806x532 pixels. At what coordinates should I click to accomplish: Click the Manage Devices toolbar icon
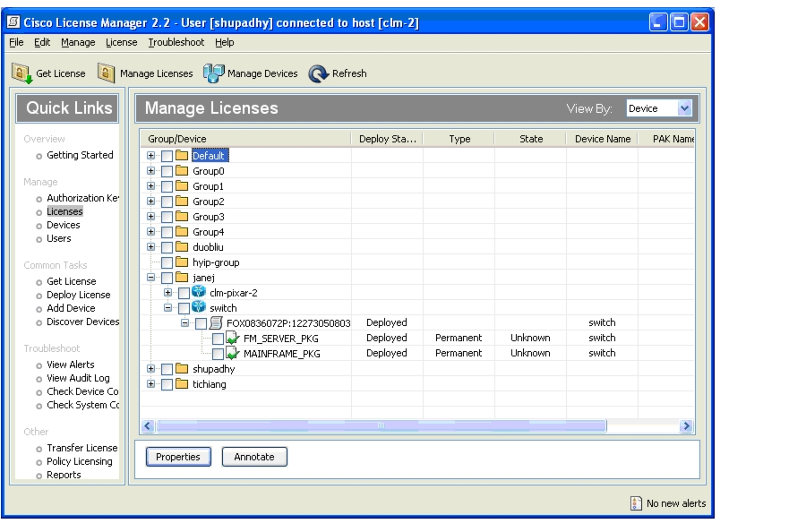coord(214,73)
